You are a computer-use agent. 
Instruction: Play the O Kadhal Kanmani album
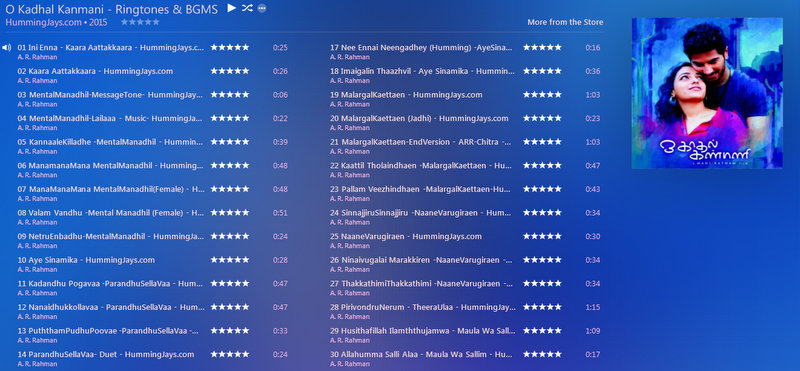tap(232, 8)
